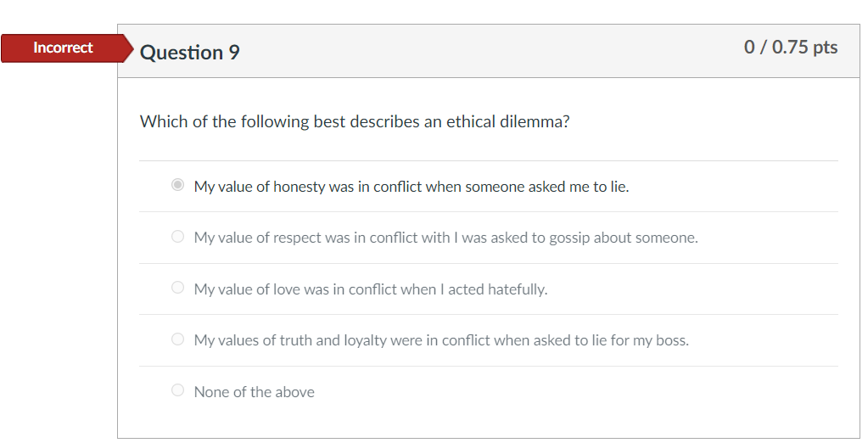Select the 'None of the above' radio button
868x443 pixels.
177,390
